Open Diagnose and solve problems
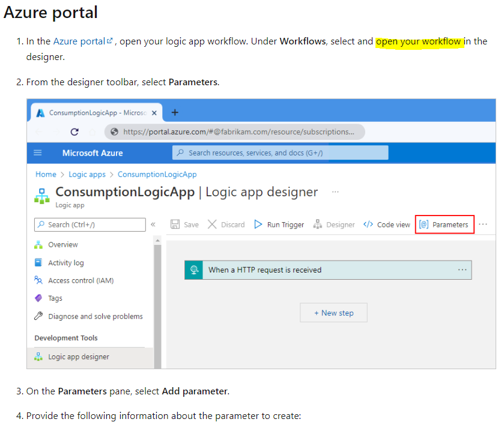Screen dimensions: 504x425 pos(95,316)
